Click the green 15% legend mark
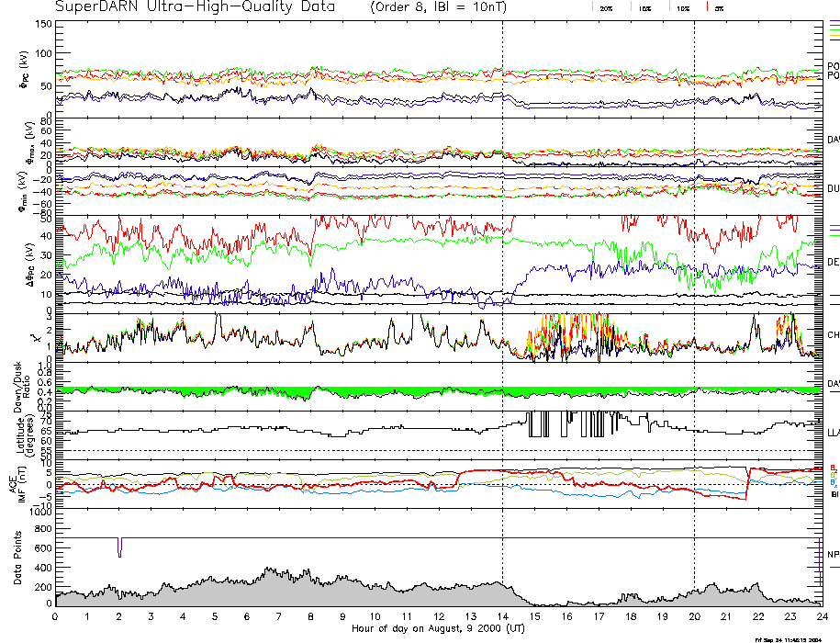Viewport: 840px width, 643px height. click(x=632, y=6)
